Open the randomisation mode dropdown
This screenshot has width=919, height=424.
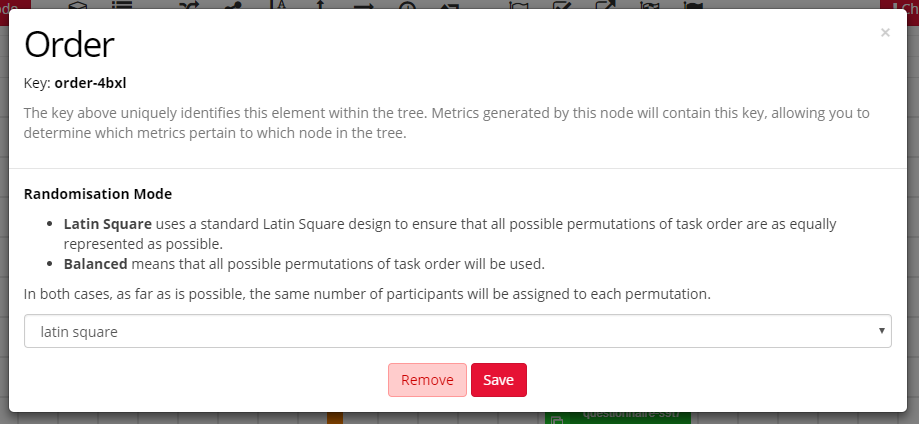pos(457,331)
